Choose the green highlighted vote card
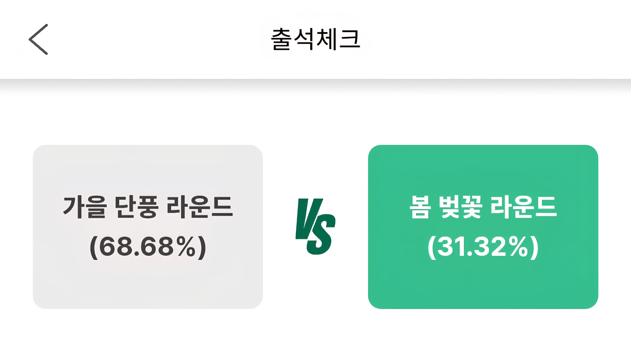 [x=483, y=227]
